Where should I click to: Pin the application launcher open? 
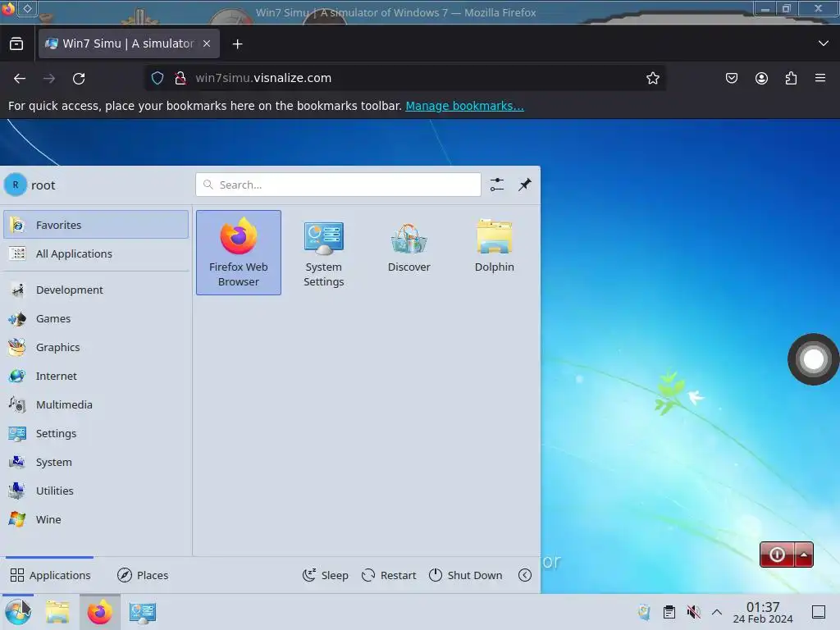(525, 185)
